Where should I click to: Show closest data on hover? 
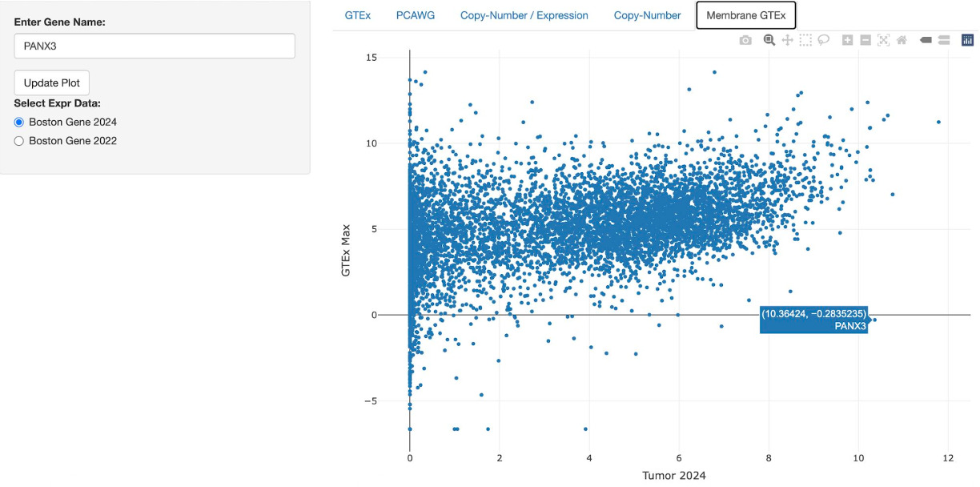[926, 40]
